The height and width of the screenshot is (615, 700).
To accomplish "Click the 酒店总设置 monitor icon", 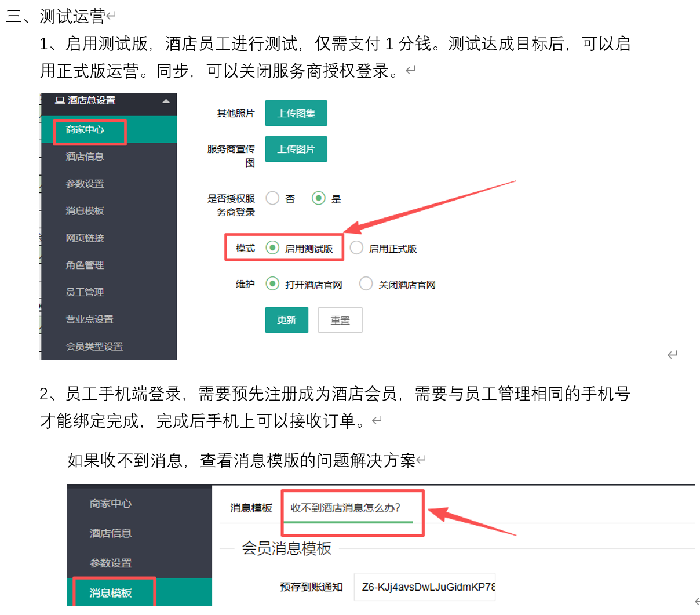I will pos(60,100).
